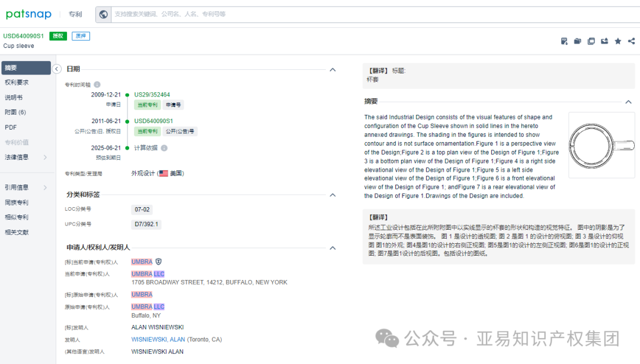Click the translated title 杯套

coord(372,79)
